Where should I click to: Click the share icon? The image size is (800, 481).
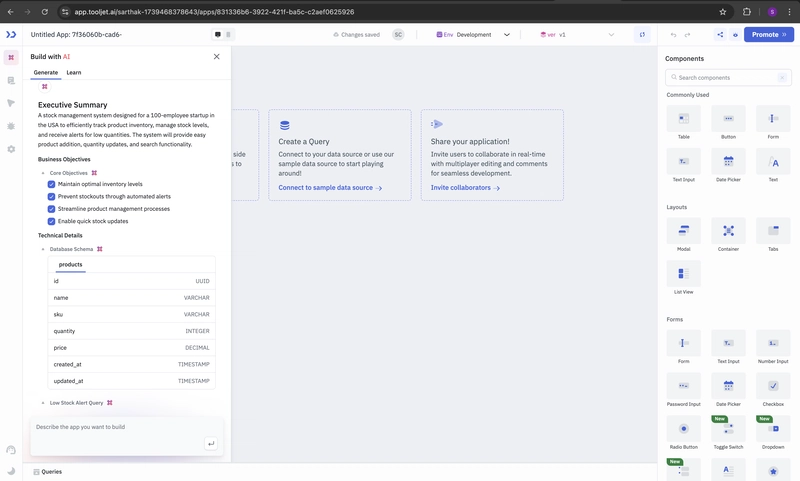(x=720, y=35)
